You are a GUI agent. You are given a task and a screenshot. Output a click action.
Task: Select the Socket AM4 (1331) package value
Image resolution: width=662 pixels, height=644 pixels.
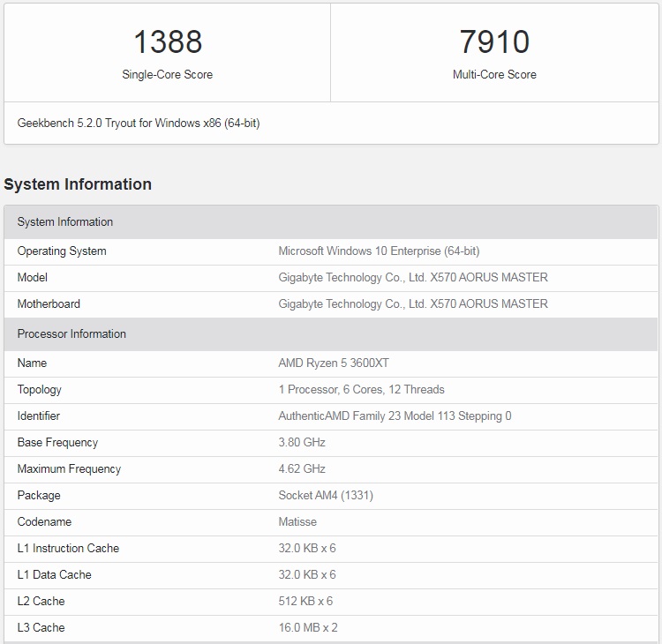(326, 496)
